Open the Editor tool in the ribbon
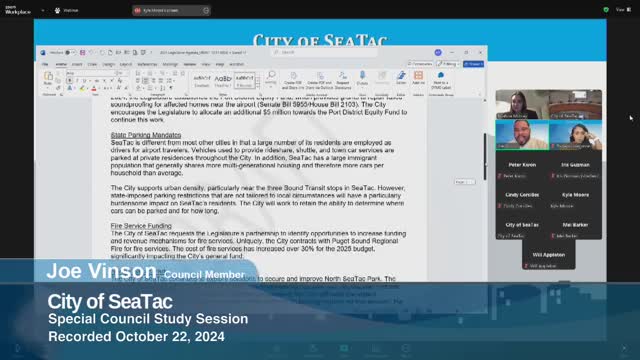 [x=401, y=77]
